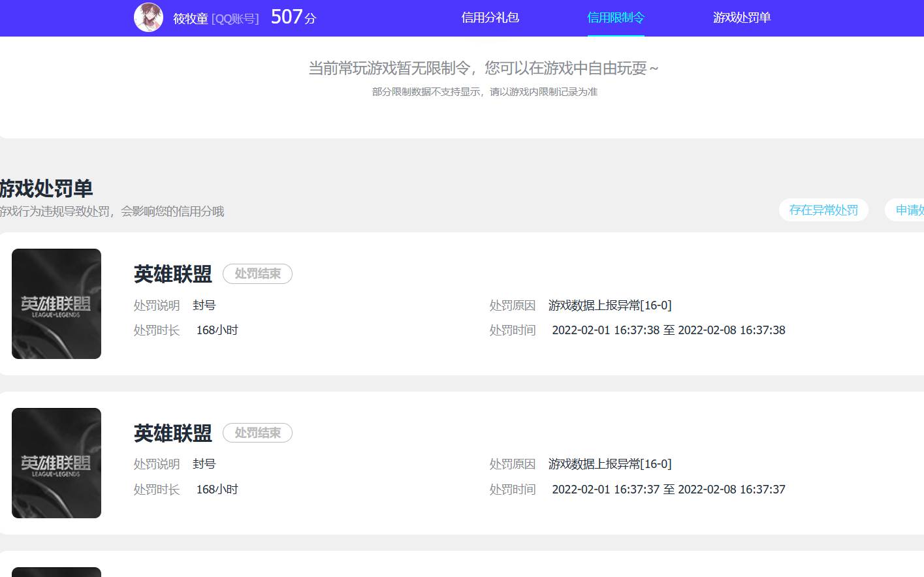This screenshot has height=577, width=924.
Task: Switch to the 信用限制令 tab
Action: pyautogui.click(x=615, y=18)
